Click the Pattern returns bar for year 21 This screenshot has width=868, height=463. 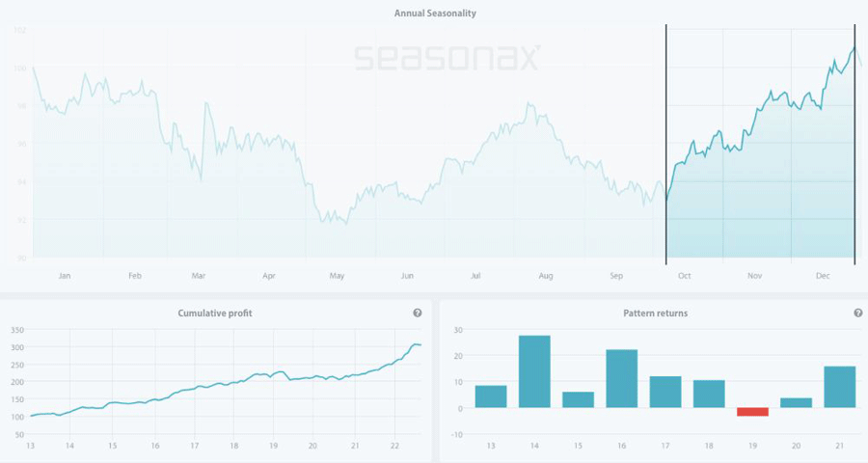(839, 387)
